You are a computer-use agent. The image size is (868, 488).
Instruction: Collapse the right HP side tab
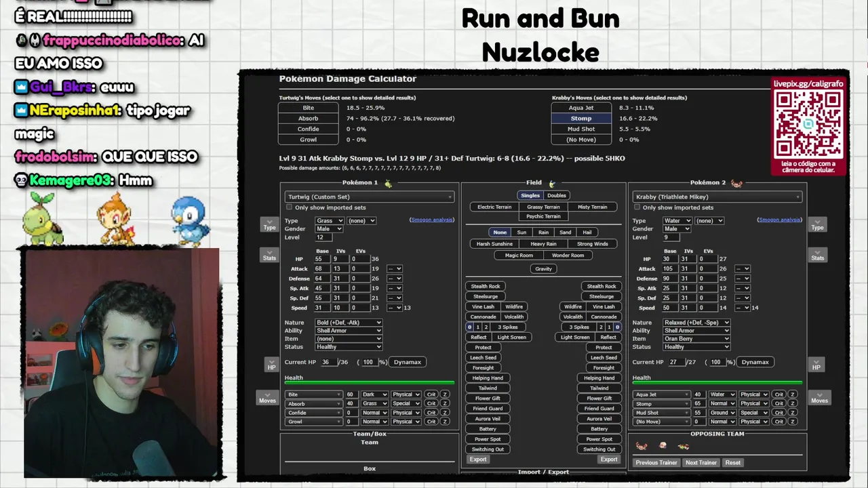(816, 365)
